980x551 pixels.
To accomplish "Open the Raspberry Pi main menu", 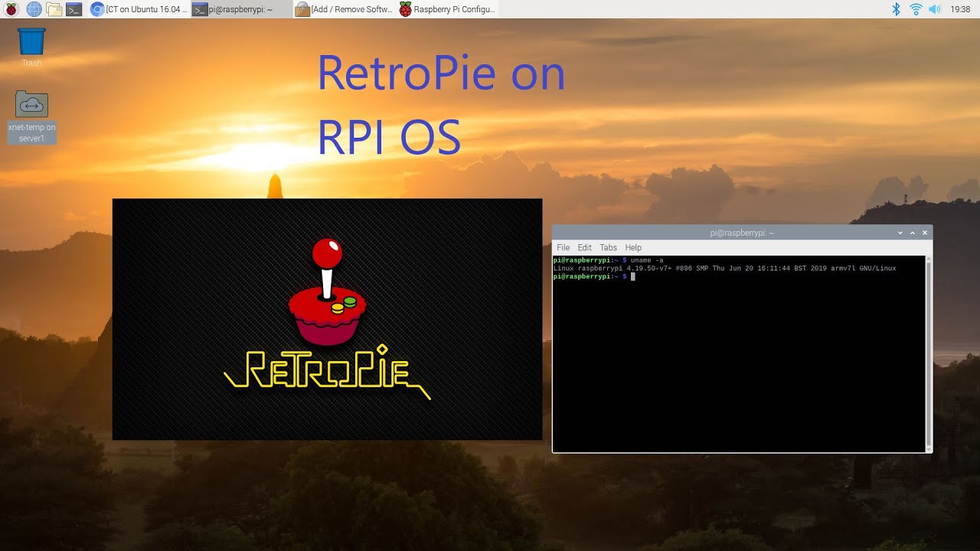I will click(11, 9).
